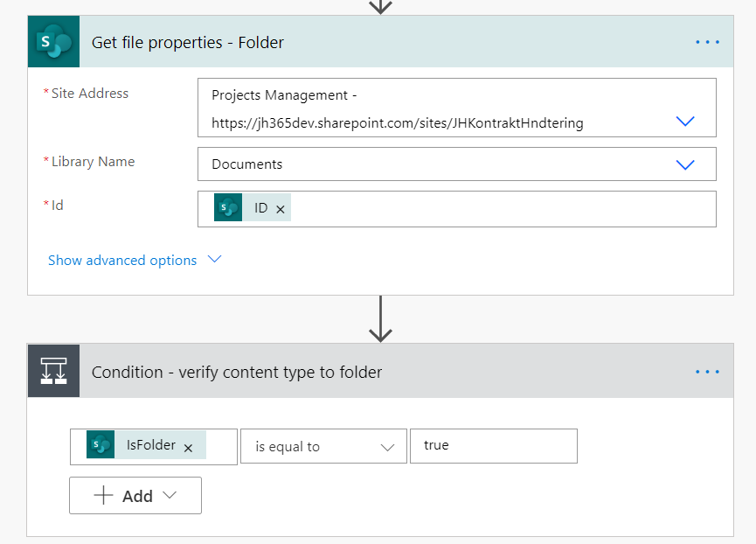Click the arrow connector between the two actions

(379, 318)
